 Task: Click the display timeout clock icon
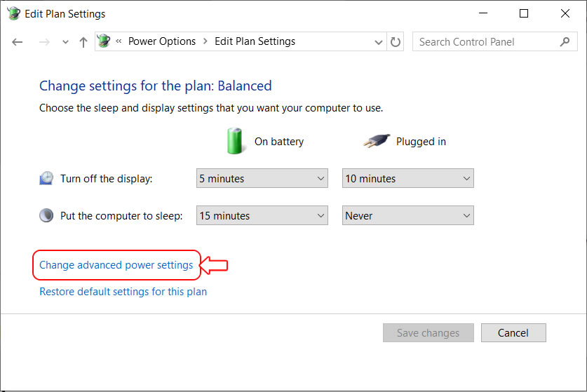[x=46, y=178]
